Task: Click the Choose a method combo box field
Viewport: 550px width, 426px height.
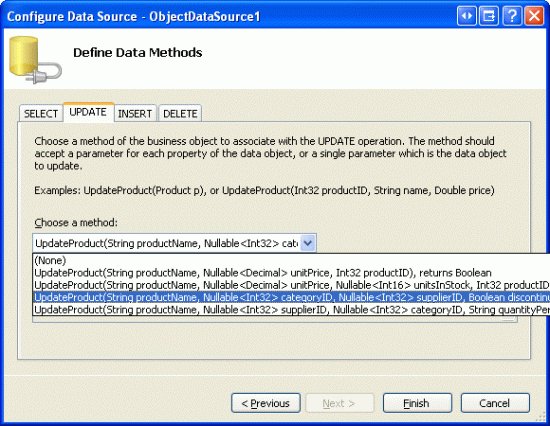Action: click(174, 243)
